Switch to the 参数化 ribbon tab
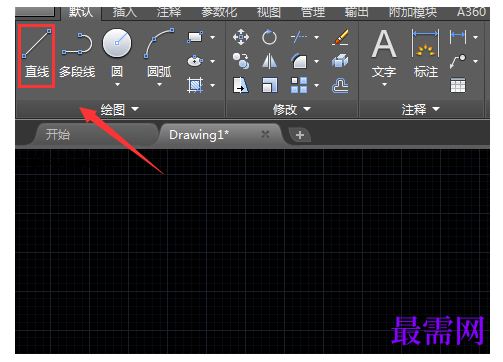The image size is (503, 362). (219, 13)
